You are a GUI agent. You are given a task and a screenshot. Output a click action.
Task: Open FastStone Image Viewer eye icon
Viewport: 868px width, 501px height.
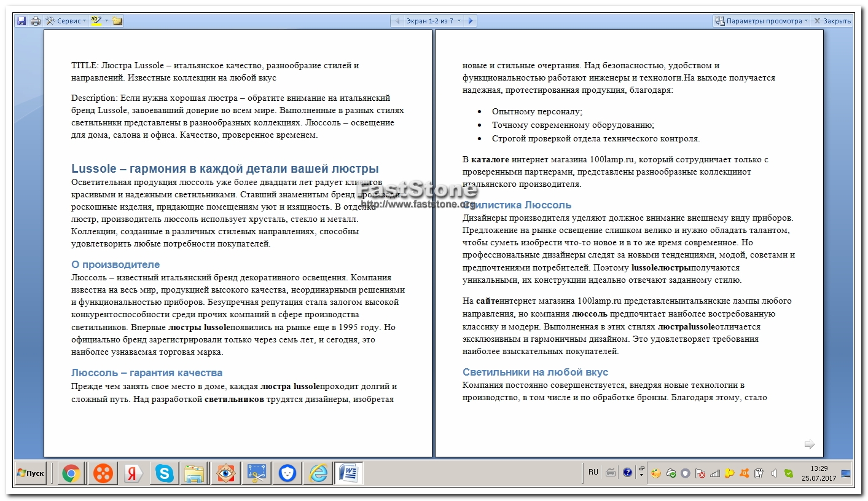click(x=225, y=473)
